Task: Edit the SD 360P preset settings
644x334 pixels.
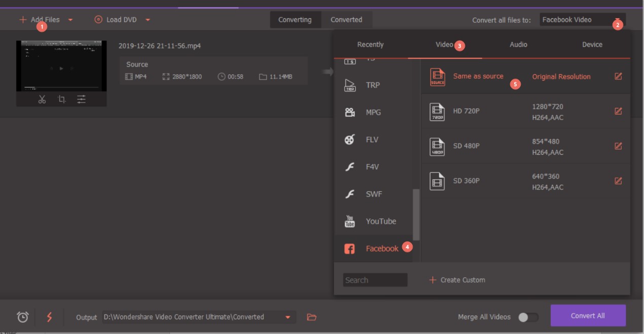Action: click(618, 181)
